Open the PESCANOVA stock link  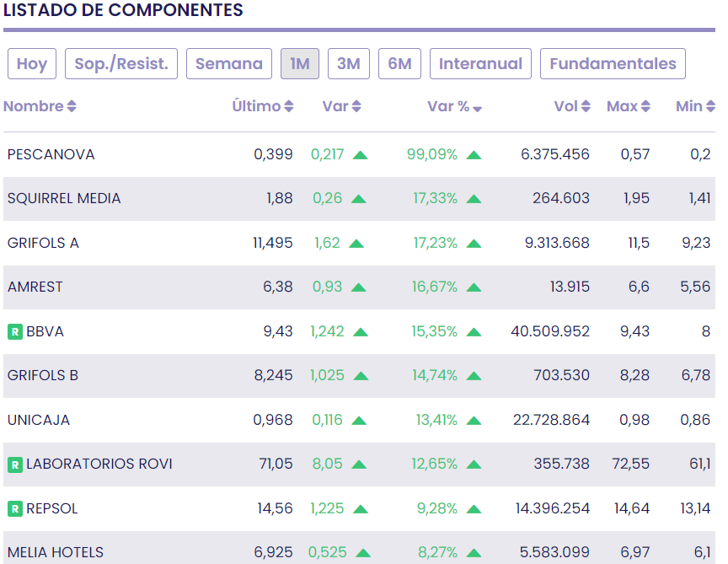[x=51, y=154]
